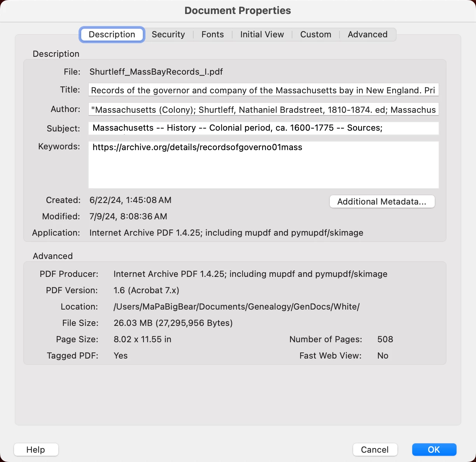Confirm with the OK button
This screenshot has height=462, width=476.
434,450
